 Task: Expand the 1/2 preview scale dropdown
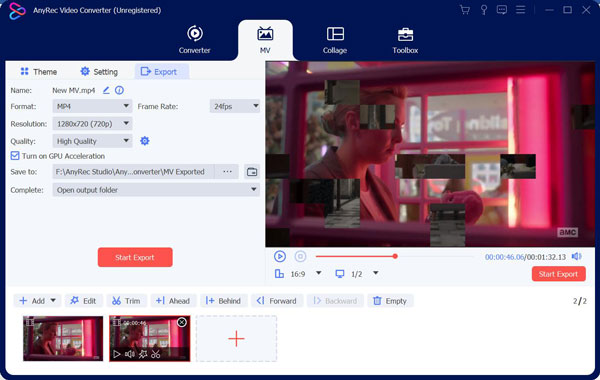point(376,273)
